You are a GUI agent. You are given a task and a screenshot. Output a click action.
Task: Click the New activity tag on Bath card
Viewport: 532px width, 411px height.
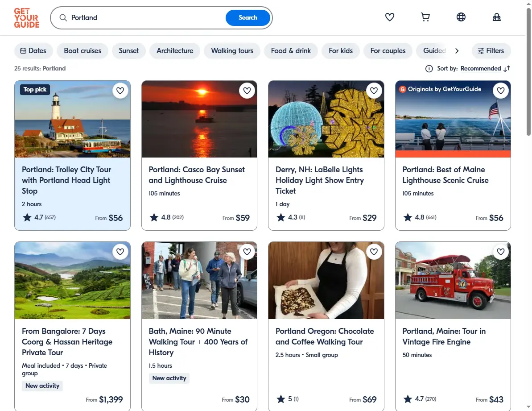point(169,378)
